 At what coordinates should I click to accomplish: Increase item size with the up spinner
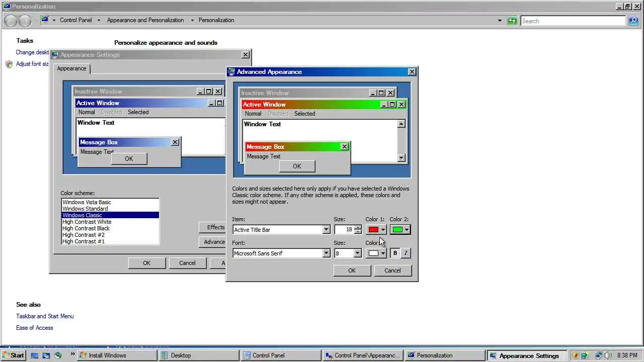[x=358, y=227]
